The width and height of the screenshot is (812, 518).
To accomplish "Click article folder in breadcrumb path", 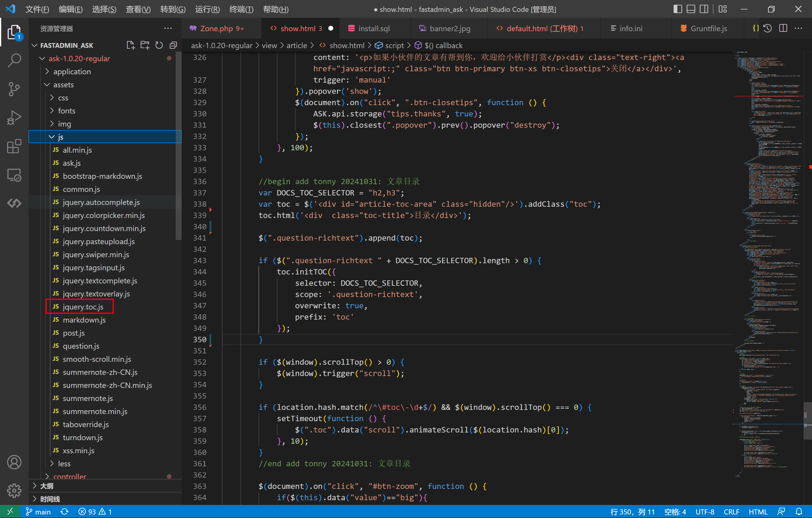I will (297, 45).
